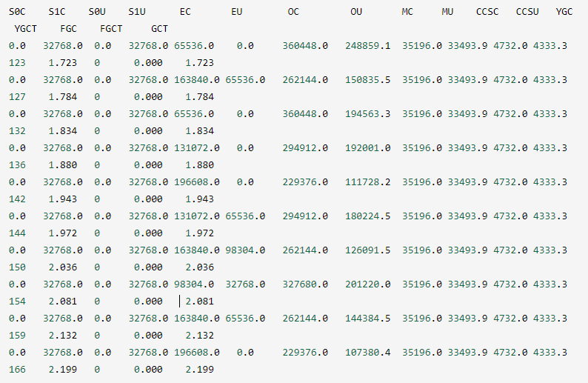588x383 pixels.
Task: Select the OU value 126091.5
Action: pos(368,250)
